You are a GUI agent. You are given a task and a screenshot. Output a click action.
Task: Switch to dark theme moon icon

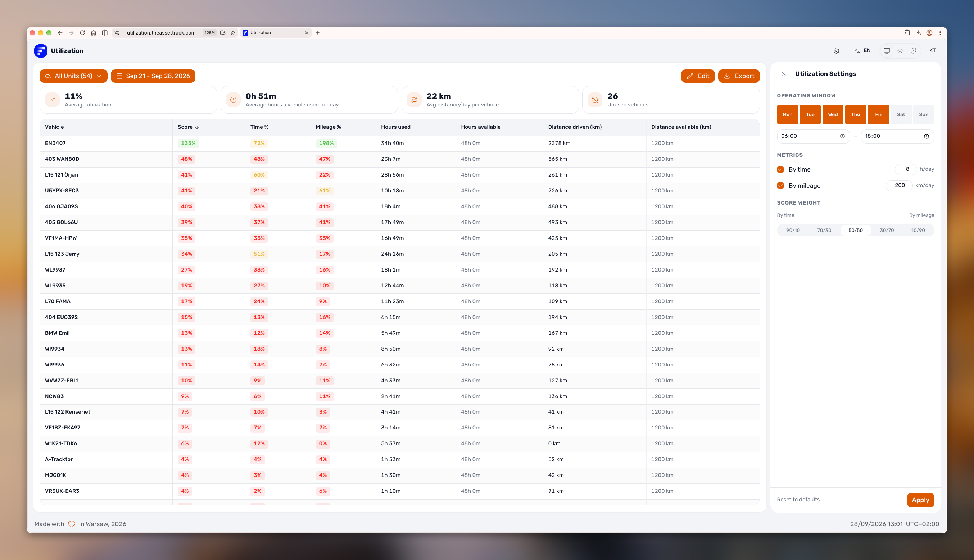tap(913, 51)
